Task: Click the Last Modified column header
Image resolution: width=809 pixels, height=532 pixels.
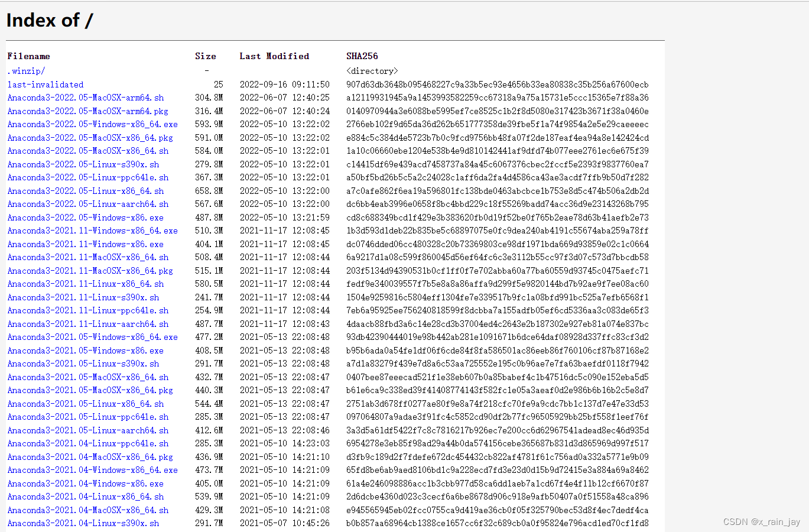Action: tap(274, 56)
